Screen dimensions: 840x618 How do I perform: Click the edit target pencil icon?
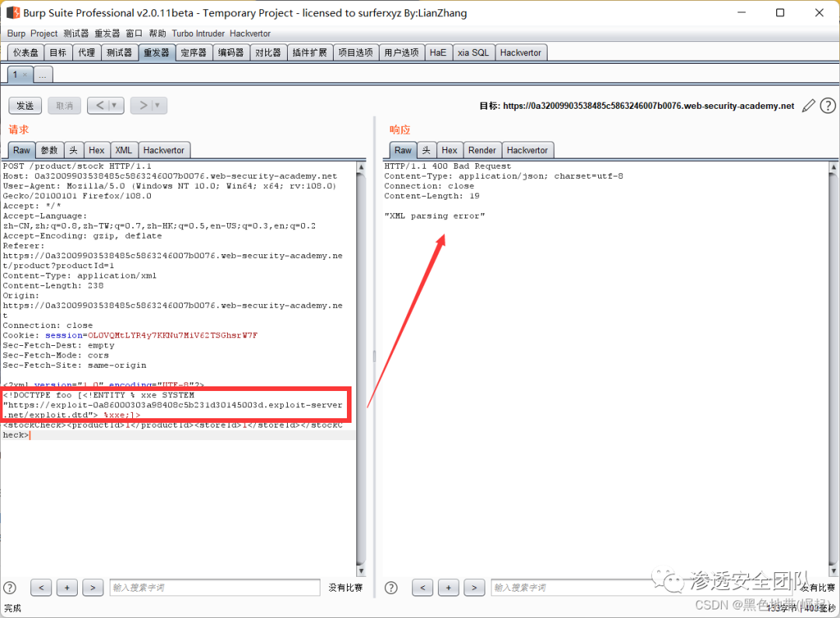808,106
